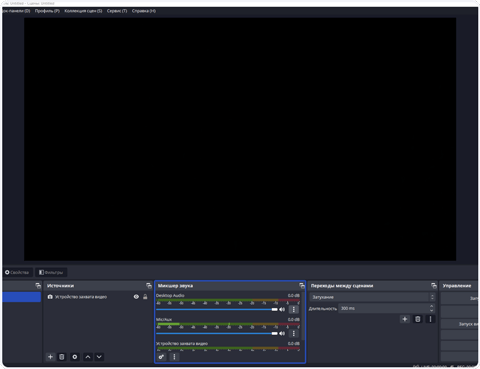Image resolution: width=480 pixels, height=369 pixels.
Task: Undock the Источники panel
Action: 149,286
